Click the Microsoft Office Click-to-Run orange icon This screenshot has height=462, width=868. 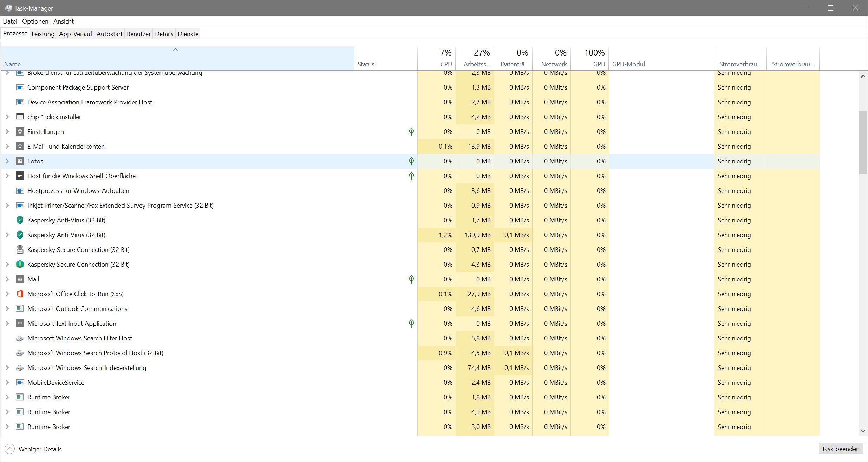(x=20, y=294)
